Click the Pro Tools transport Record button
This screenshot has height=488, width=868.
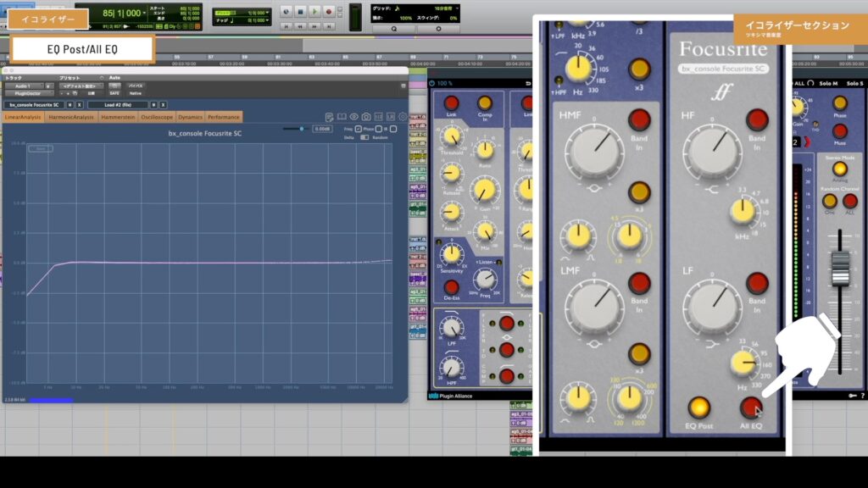coord(329,12)
